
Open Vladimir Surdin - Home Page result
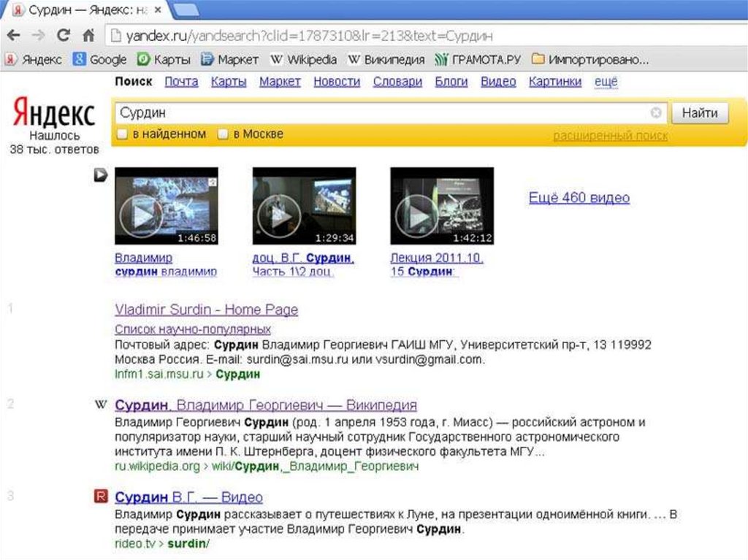click(x=207, y=310)
